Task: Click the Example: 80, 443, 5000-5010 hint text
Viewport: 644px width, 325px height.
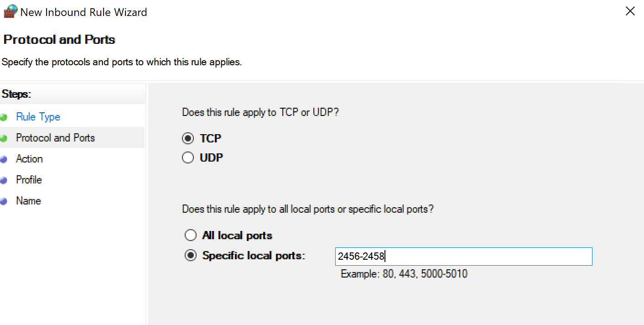Action: (x=404, y=274)
